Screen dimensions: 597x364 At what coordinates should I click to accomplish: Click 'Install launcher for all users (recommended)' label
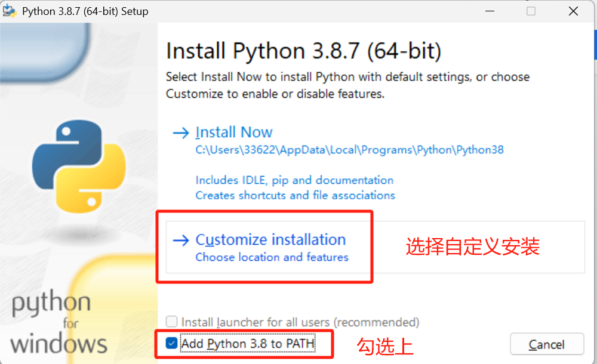(300, 322)
